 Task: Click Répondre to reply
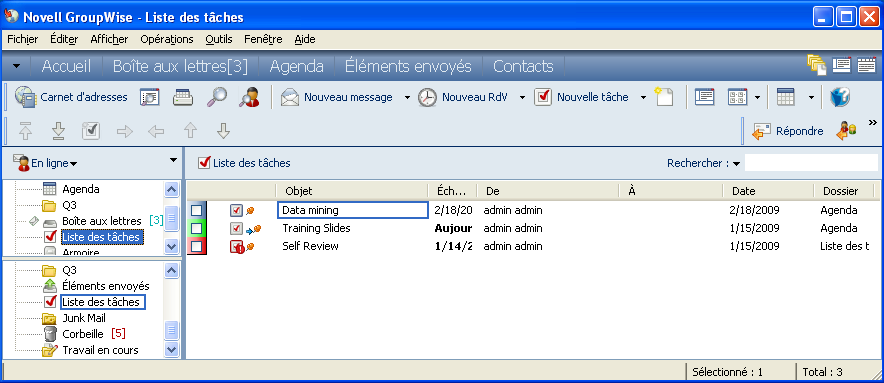(788, 131)
